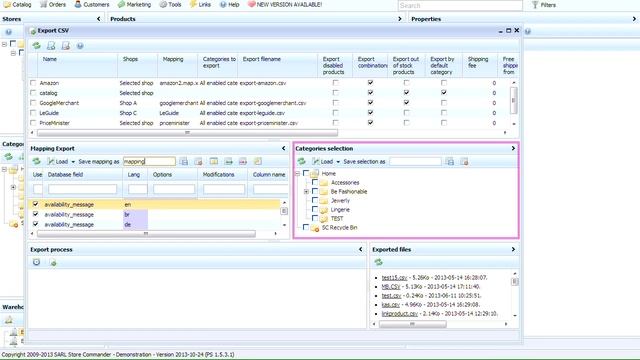Image resolution: width=640 pixels, height=360 pixels.
Task: Click the delete export script icon
Action: (66, 46)
